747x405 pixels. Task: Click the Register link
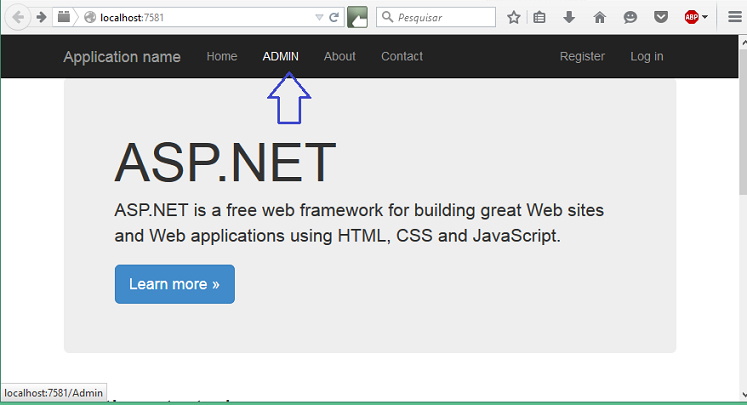coord(582,56)
